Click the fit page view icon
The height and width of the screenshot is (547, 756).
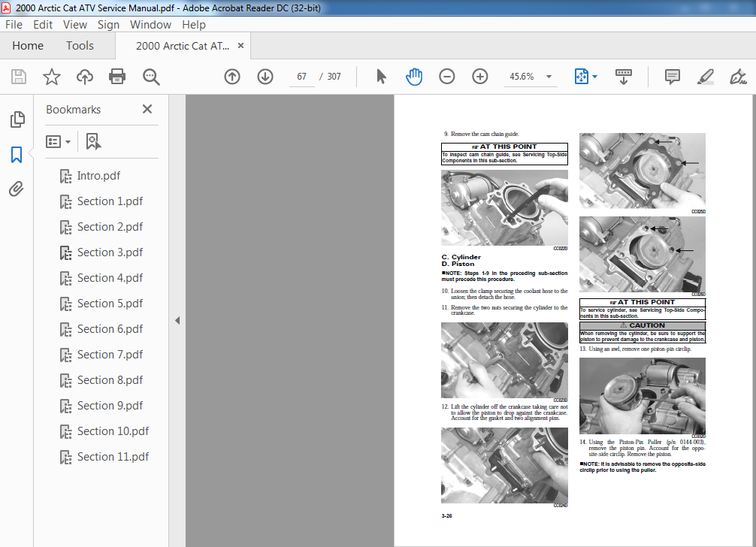(x=582, y=77)
